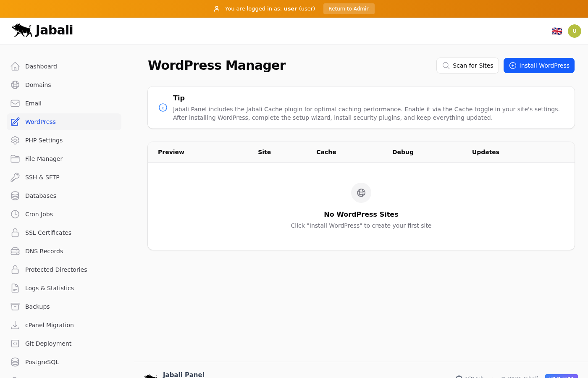Click the SSH & SFTP key icon
The image size is (588, 378).
[x=15, y=177]
